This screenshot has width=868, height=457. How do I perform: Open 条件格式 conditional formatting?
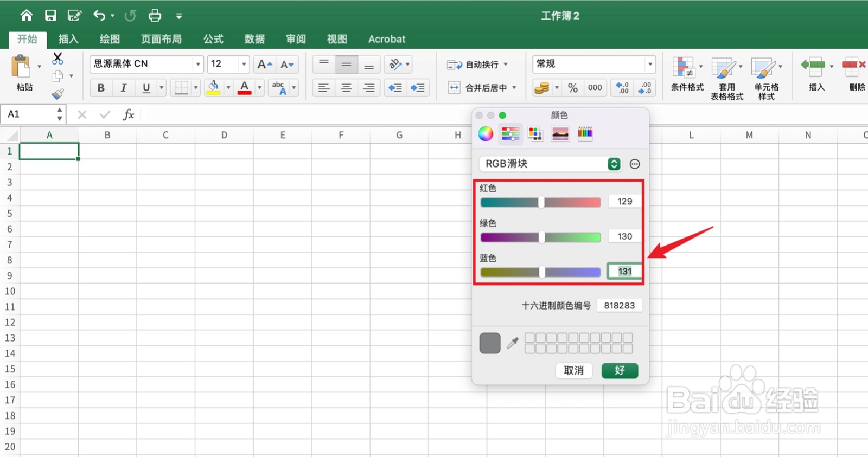pos(687,74)
